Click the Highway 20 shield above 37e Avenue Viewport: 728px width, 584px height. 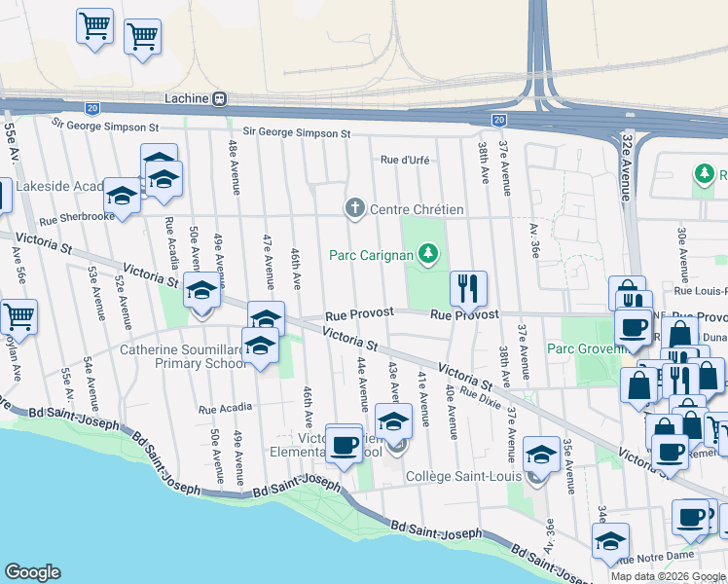(498, 121)
